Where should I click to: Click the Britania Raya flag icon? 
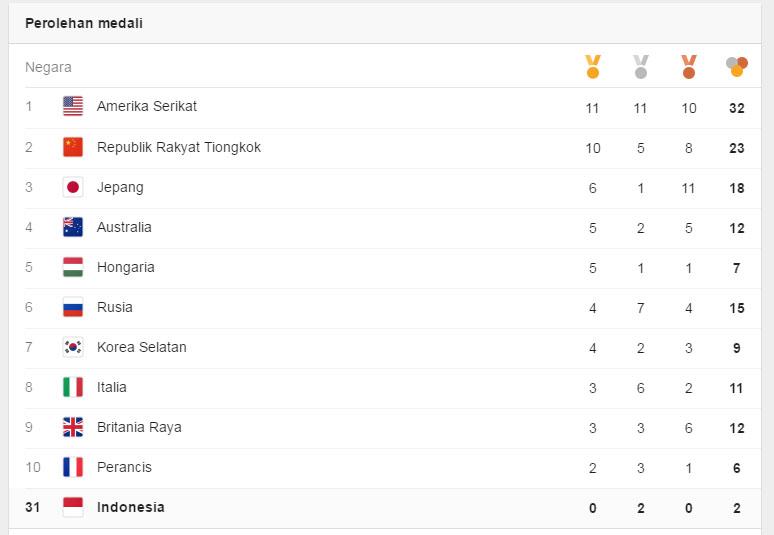click(73, 427)
